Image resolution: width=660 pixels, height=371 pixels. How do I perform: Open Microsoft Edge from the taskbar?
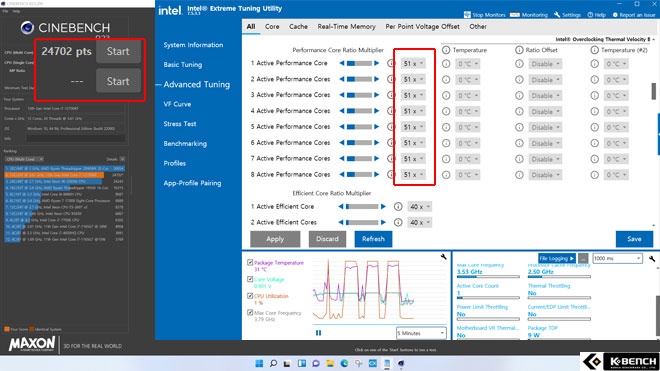pos(344,363)
